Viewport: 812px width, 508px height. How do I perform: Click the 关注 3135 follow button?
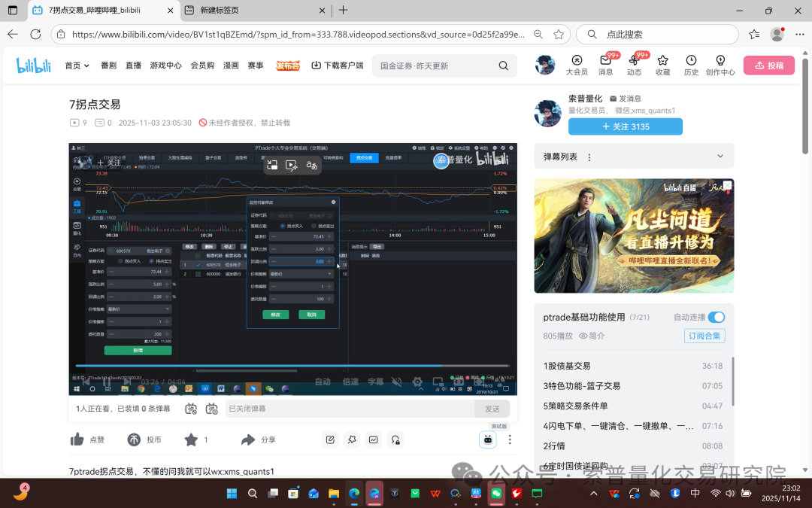[x=625, y=126]
